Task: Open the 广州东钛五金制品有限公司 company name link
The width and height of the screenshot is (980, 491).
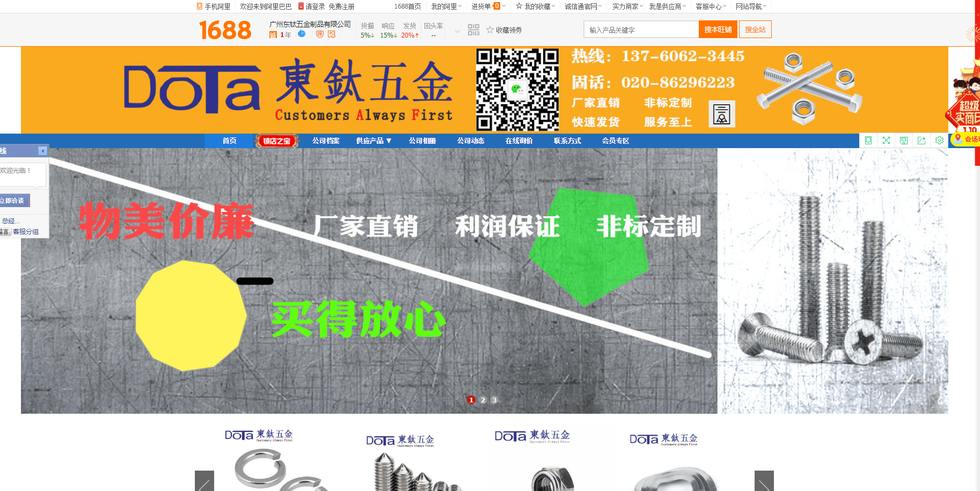Action: tap(310, 24)
